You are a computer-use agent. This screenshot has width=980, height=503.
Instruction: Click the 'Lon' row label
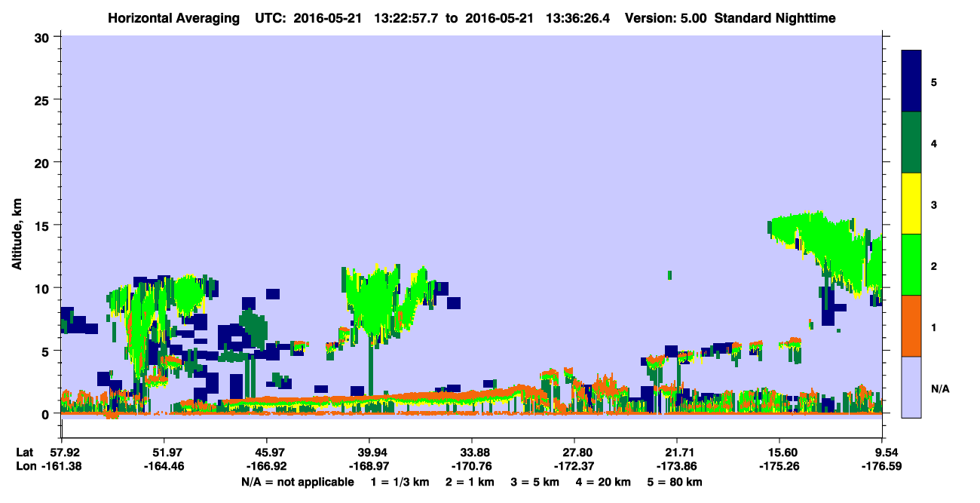[x=25, y=466]
